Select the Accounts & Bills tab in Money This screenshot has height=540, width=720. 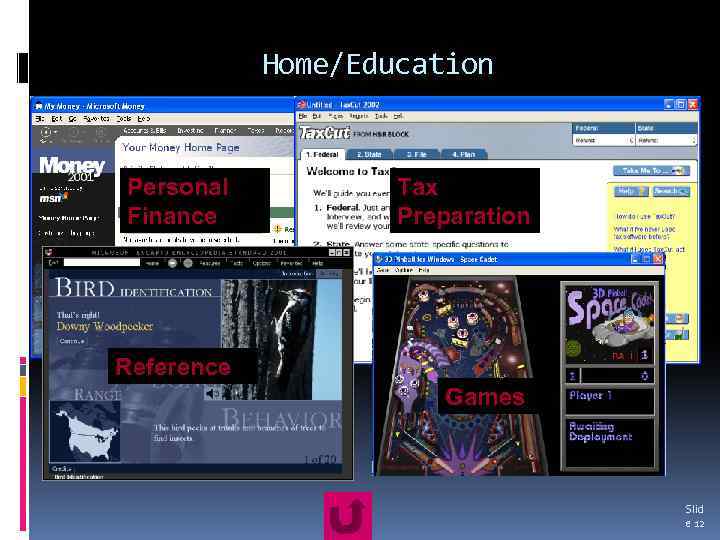pyautogui.click(x=145, y=131)
